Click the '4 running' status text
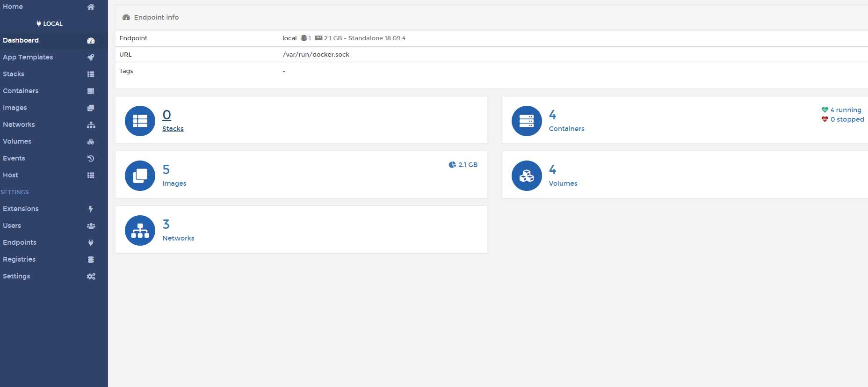 coord(846,110)
